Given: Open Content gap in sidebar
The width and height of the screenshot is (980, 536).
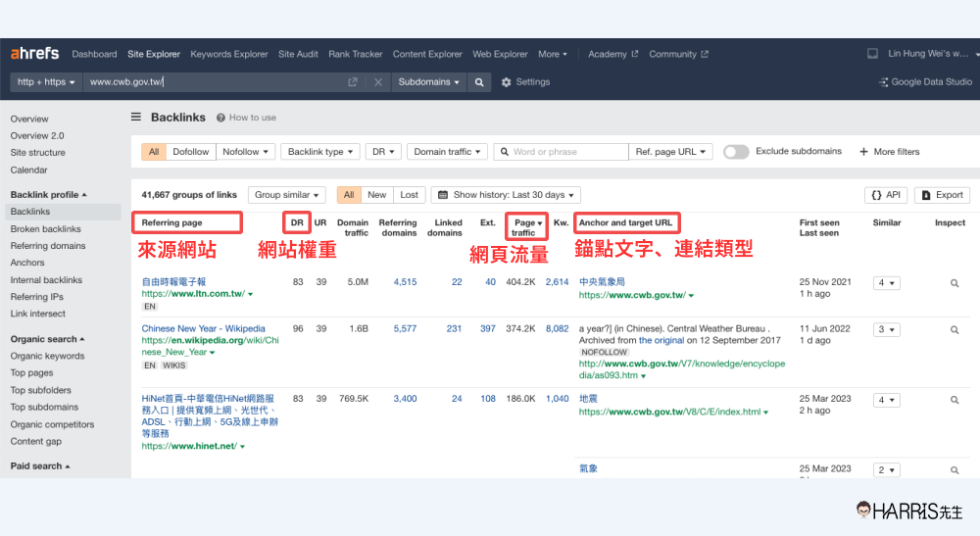Looking at the screenshot, I should [36, 441].
